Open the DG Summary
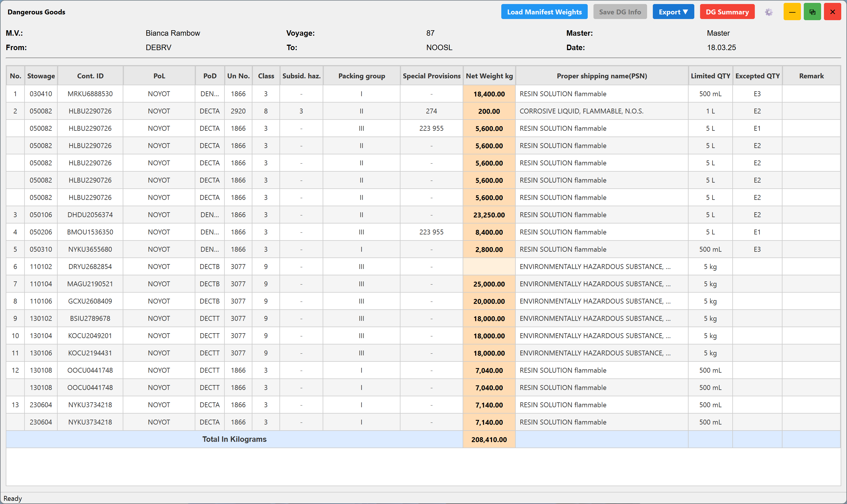The image size is (847, 504). click(727, 12)
